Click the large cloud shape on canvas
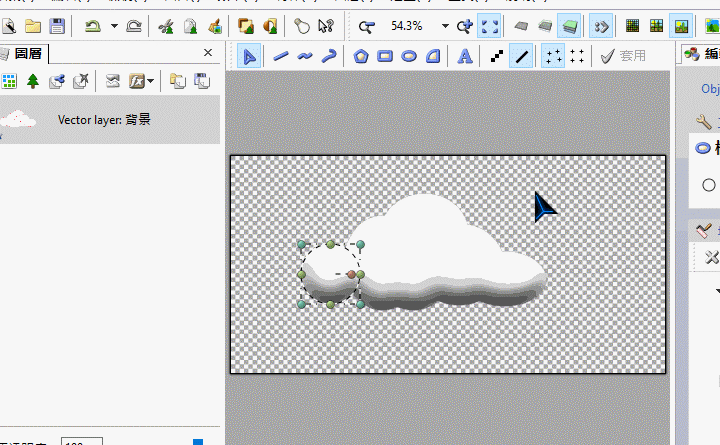This screenshot has width=720, height=445. tap(448, 251)
